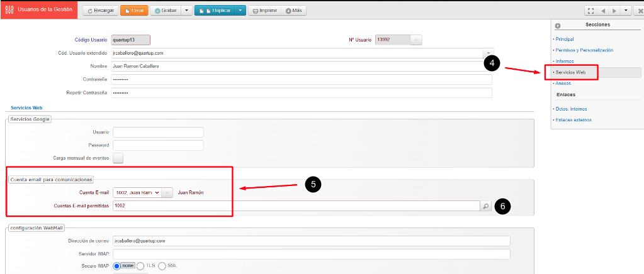Click the Dirección de correo field
The width and height of the screenshot is (644, 274).
(x=312, y=241)
